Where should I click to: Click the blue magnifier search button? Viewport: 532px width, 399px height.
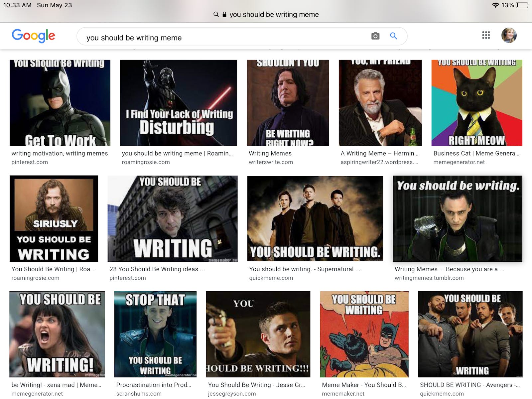(393, 36)
